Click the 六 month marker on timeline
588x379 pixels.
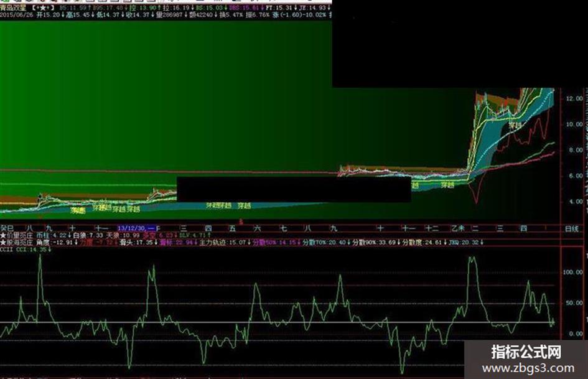pos(257,228)
